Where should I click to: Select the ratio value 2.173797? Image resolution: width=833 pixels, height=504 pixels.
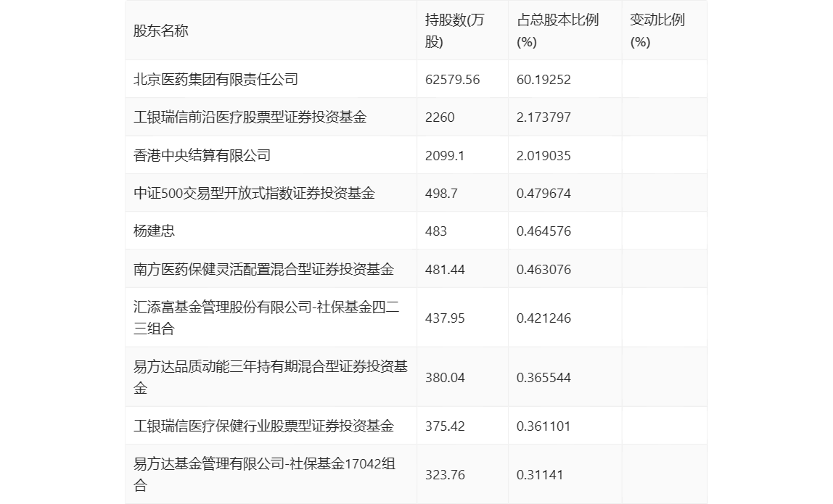tap(543, 117)
